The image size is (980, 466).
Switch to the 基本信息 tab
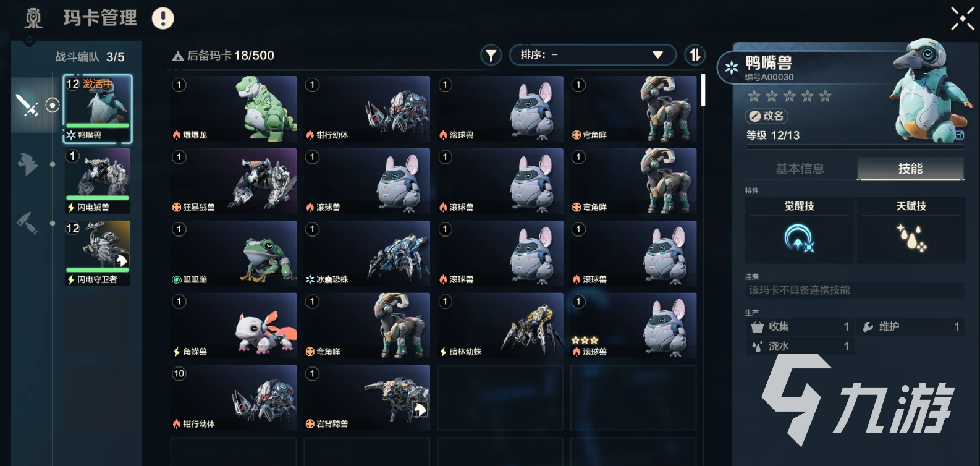pyautogui.click(x=800, y=168)
